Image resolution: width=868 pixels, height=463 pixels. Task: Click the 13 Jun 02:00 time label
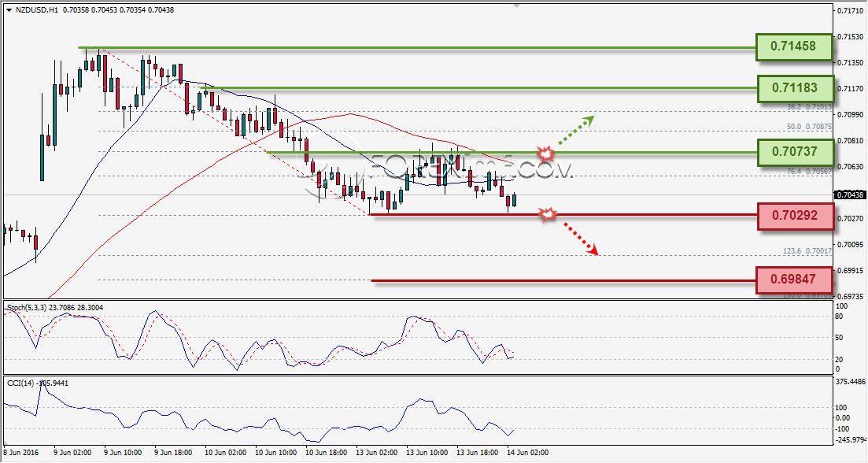[376, 453]
